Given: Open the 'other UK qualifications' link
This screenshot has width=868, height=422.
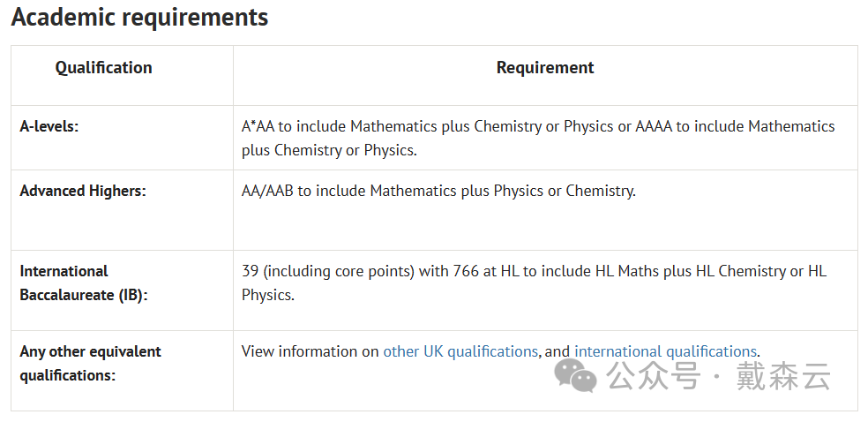Looking at the screenshot, I should click(x=460, y=351).
